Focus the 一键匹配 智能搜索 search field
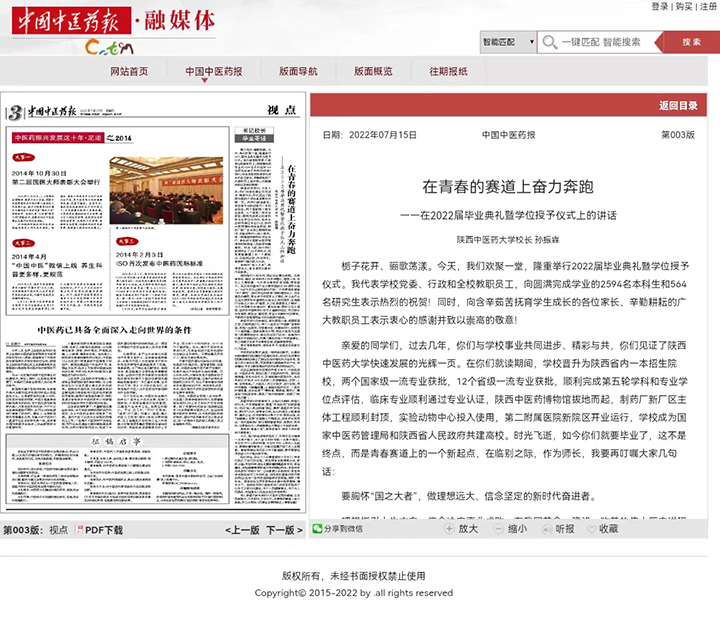The image size is (720, 620). pyautogui.click(x=601, y=42)
